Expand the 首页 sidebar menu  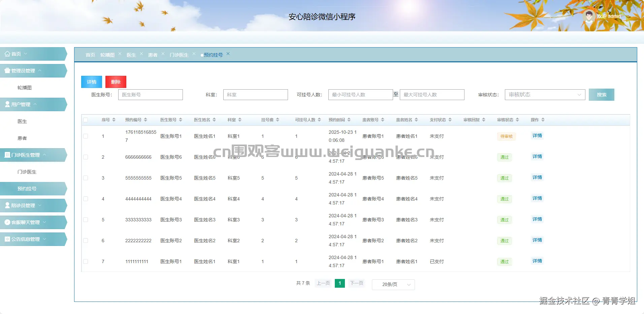[26, 54]
